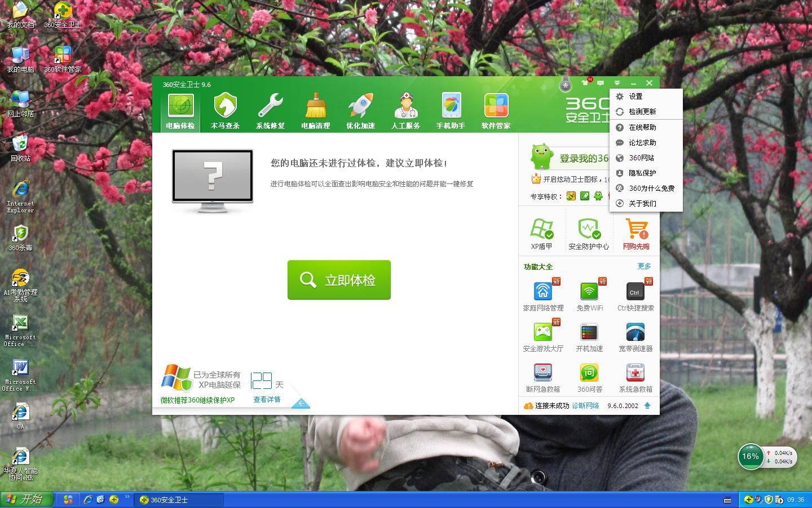Select 检测更新 menu entry
This screenshot has width=812, height=508.
pos(646,112)
